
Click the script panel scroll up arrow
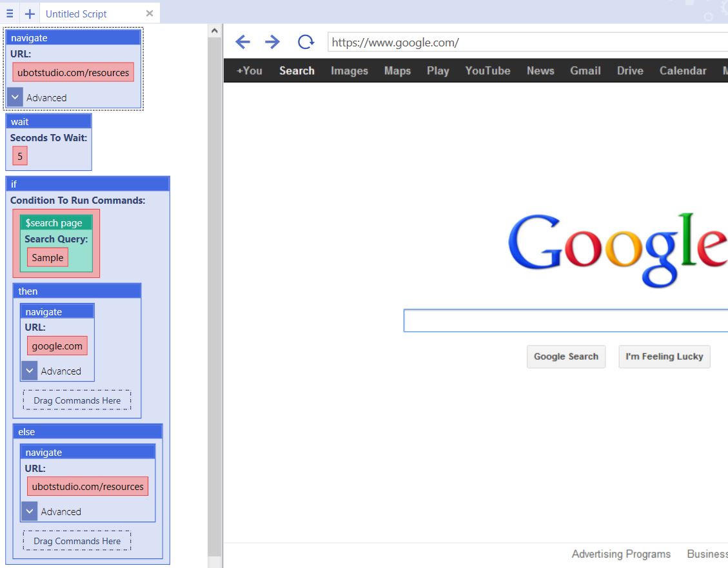point(215,31)
